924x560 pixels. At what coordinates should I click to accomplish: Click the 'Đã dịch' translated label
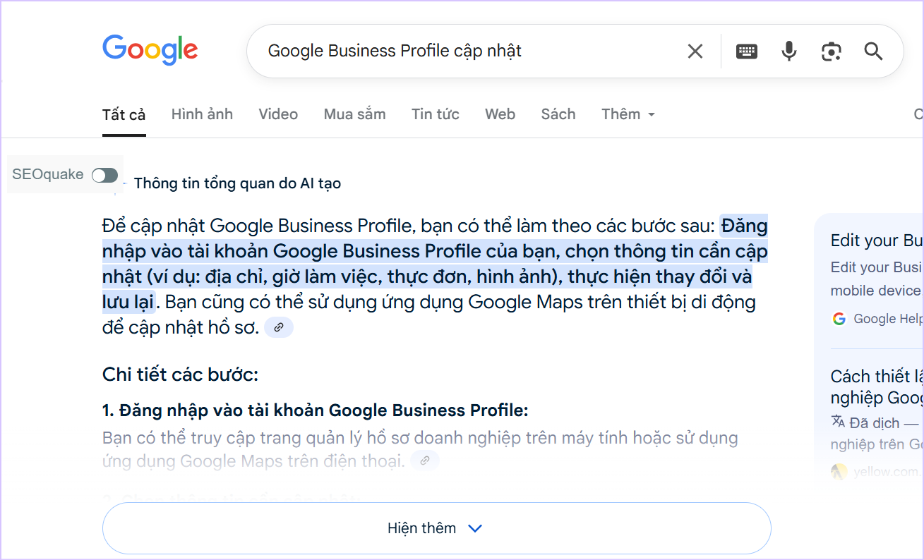[x=875, y=422]
